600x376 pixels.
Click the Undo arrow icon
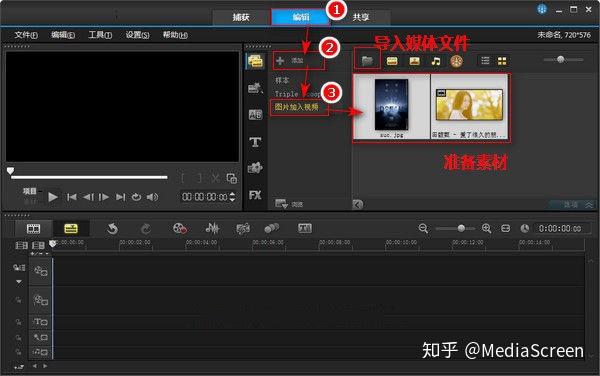pyautogui.click(x=112, y=229)
